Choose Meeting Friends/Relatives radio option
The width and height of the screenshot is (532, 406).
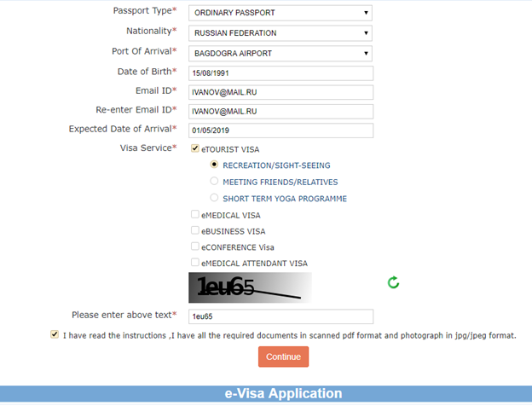point(214,182)
